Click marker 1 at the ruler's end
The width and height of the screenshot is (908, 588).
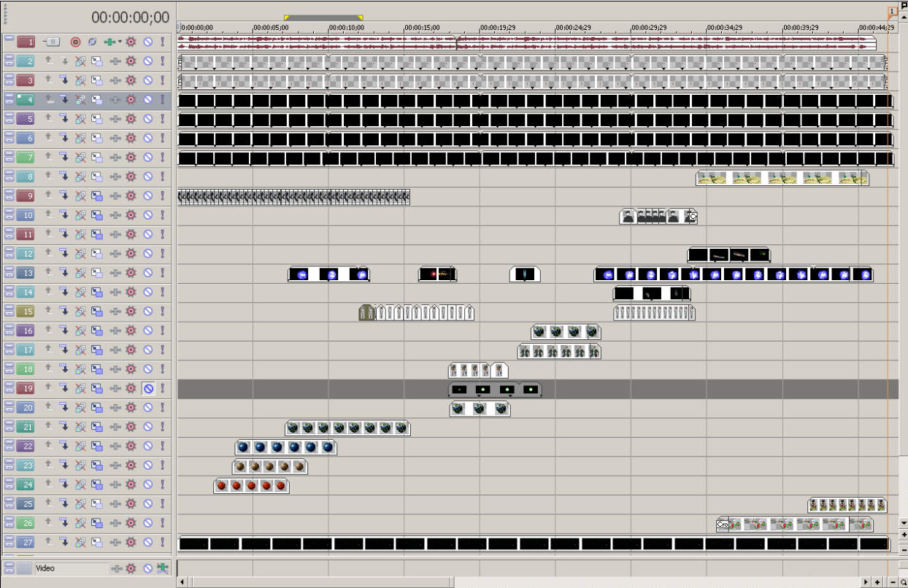tap(893, 12)
